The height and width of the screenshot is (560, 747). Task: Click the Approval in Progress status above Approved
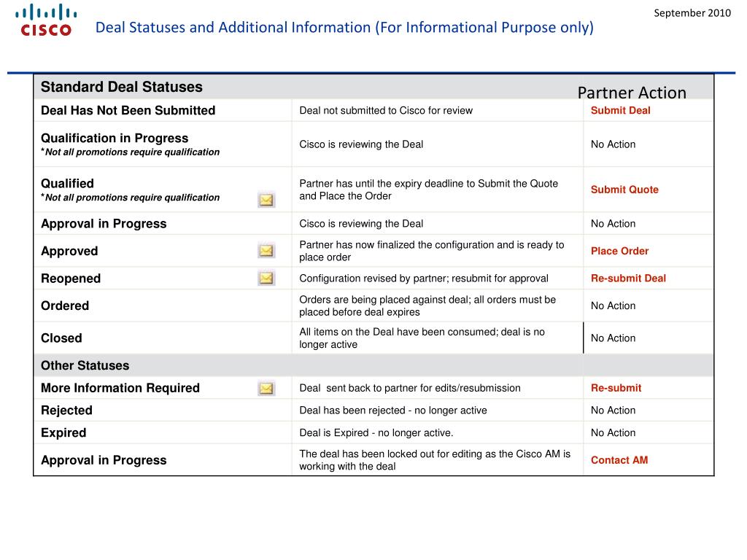[104, 224]
